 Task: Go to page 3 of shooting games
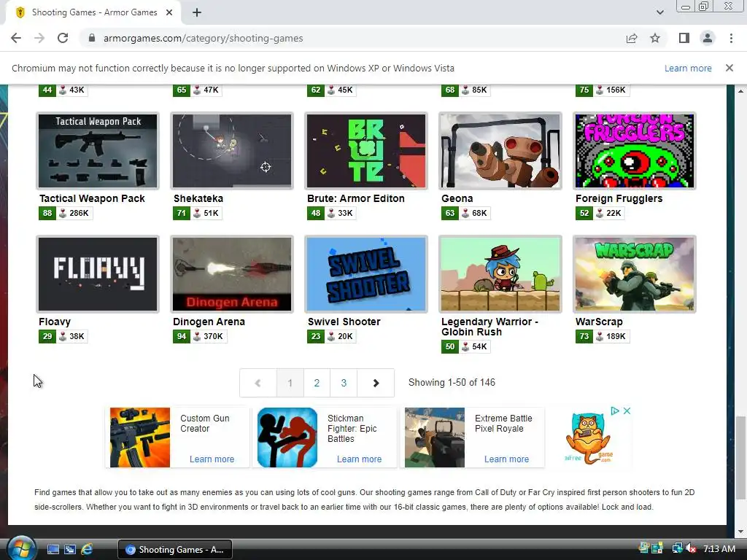click(x=344, y=383)
